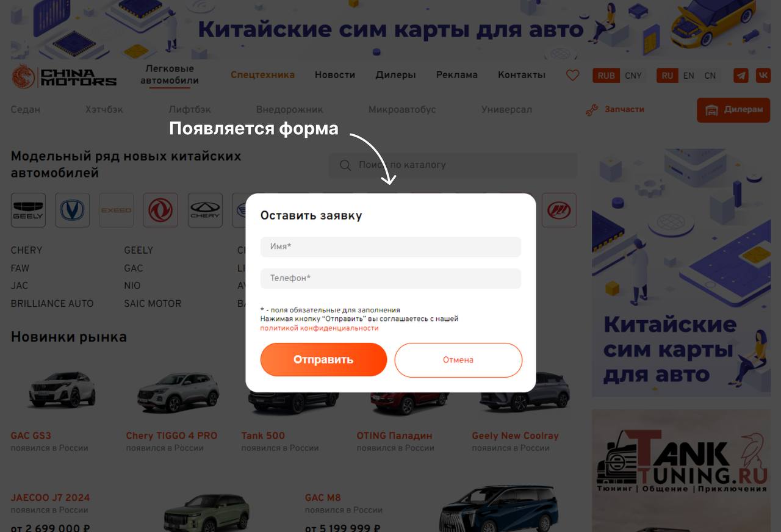Click the Имя input field
781x532 pixels.
pyautogui.click(x=390, y=246)
